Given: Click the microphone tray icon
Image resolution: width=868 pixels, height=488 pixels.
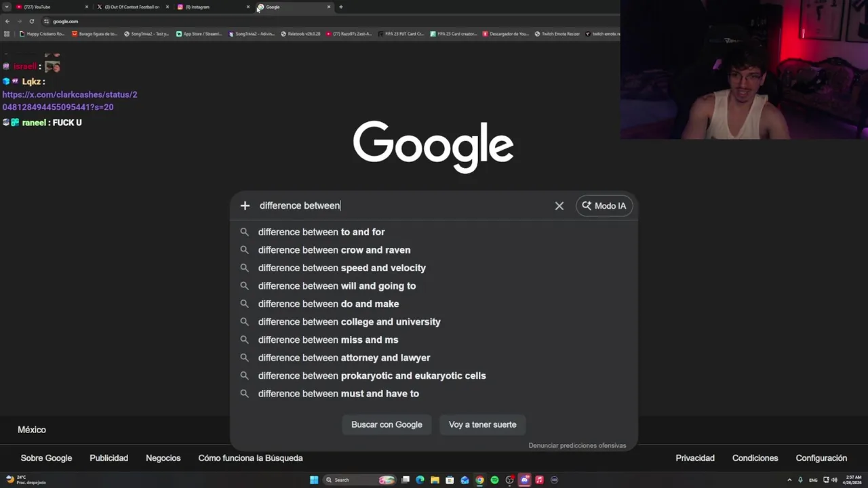Looking at the screenshot, I should [800, 480].
